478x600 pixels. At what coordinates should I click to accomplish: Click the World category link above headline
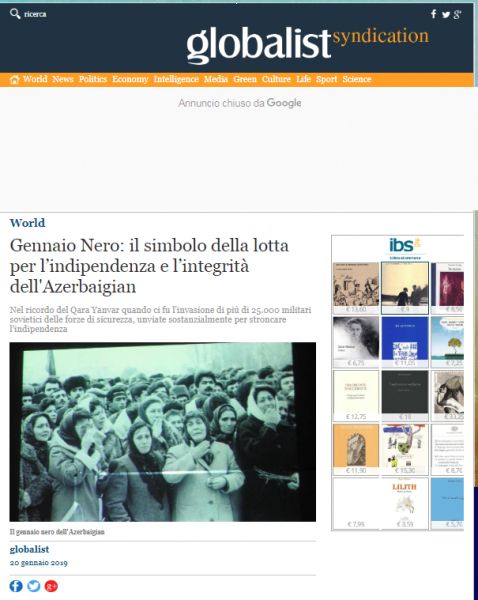tap(27, 223)
